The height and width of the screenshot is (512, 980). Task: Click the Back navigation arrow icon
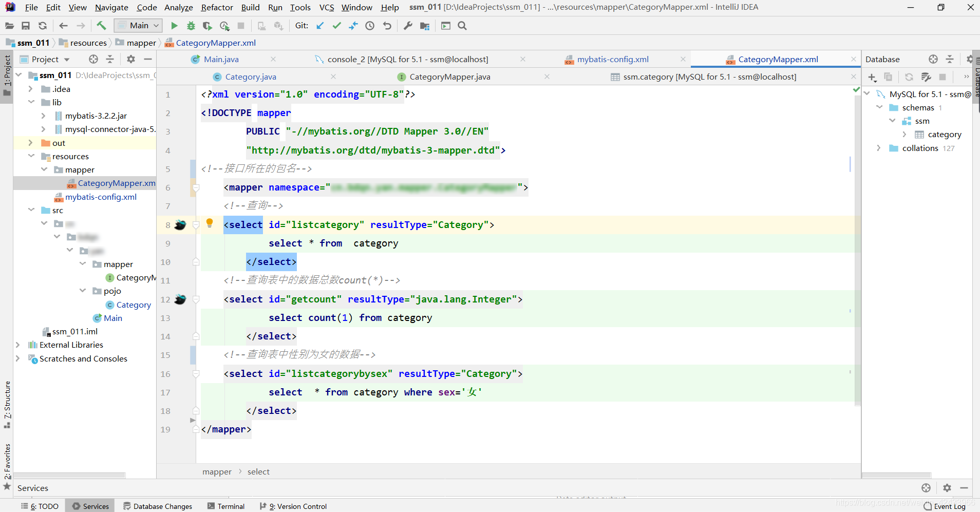(63, 26)
